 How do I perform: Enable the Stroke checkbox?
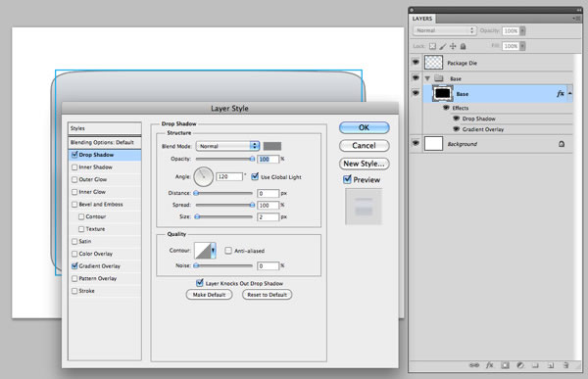[x=74, y=291]
